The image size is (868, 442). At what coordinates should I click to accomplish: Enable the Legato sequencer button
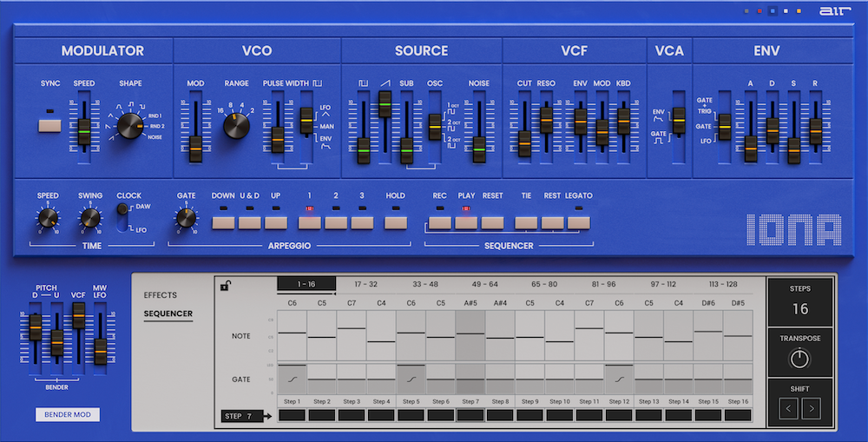(578, 222)
